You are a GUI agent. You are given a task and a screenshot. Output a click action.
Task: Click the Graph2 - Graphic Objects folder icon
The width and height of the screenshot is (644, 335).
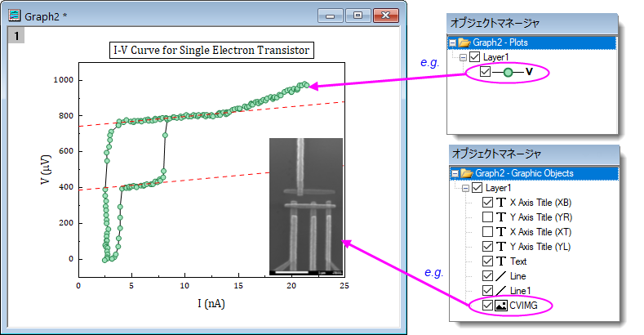click(x=467, y=173)
